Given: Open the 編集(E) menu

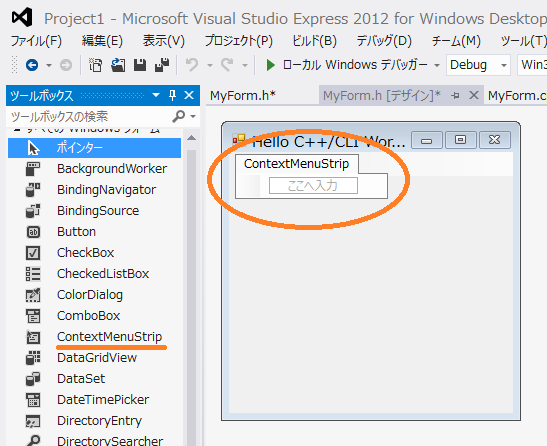Looking at the screenshot, I should point(102,41).
